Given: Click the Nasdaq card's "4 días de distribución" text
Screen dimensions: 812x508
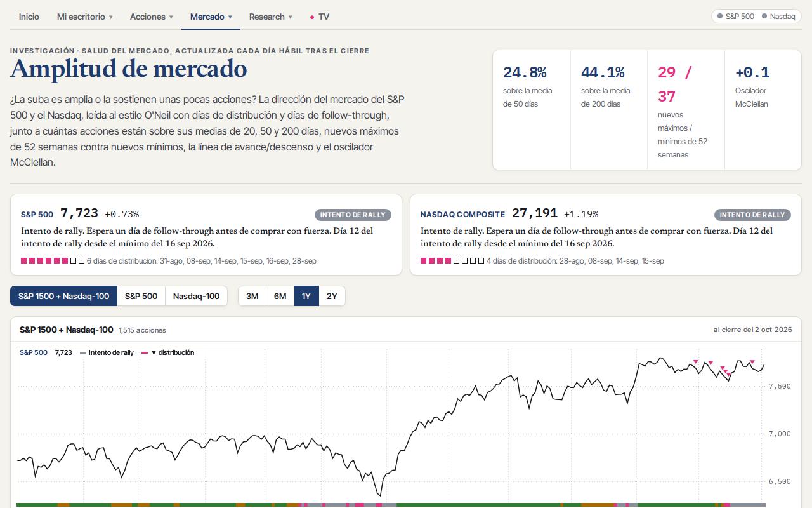Looking at the screenshot, I should point(575,261).
